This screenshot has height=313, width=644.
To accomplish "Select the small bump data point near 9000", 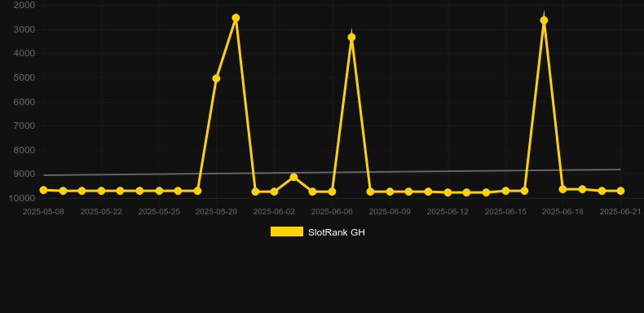I will (293, 177).
